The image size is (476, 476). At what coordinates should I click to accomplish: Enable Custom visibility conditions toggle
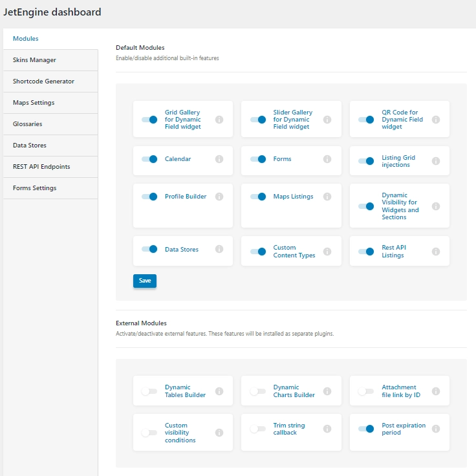tap(149, 433)
